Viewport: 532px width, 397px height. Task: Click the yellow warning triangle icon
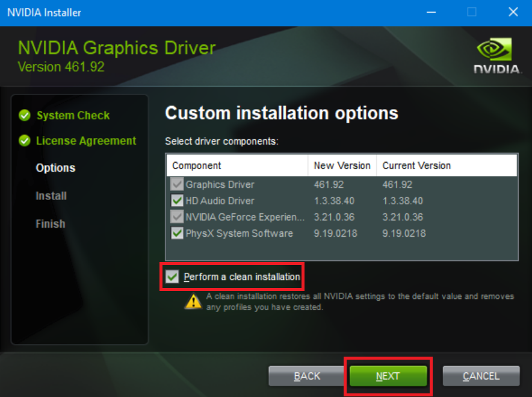click(x=193, y=301)
